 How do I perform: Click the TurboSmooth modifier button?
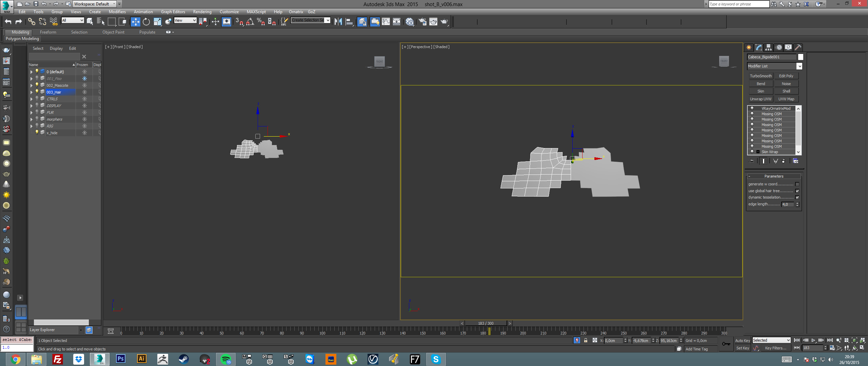(x=761, y=76)
